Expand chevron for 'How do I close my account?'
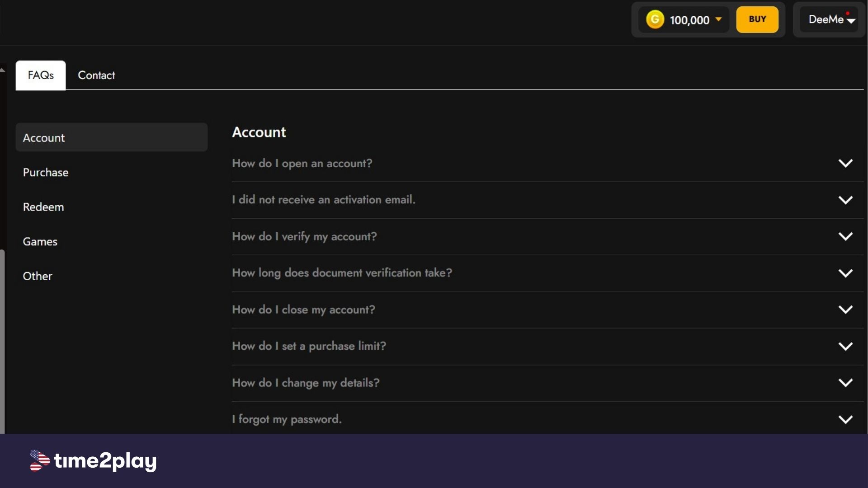The height and width of the screenshot is (488, 868). tap(845, 310)
